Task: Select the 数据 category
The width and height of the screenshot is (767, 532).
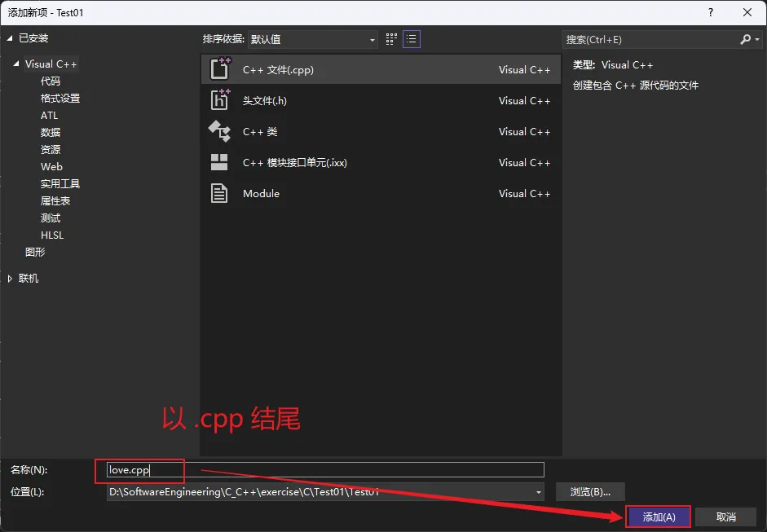Action: (51, 133)
